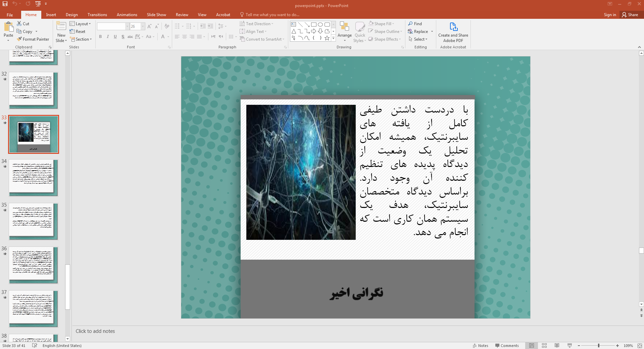Toggle Underline formatting

tap(115, 37)
